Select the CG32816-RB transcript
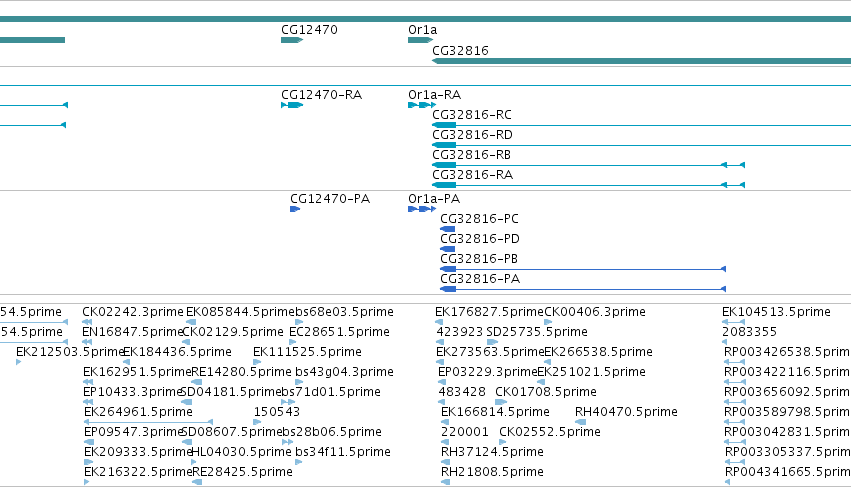The width and height of the screenshot is (851, 487). [x=588, y=165]
